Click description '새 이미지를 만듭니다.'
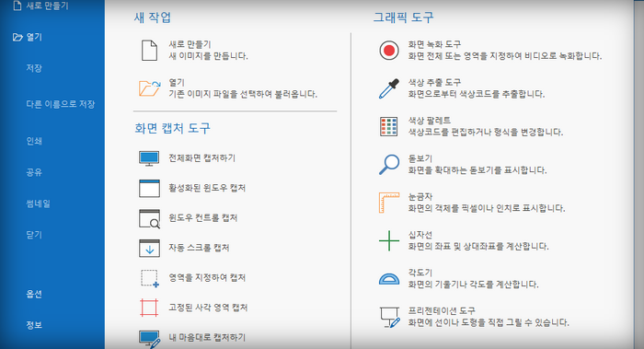Screen dimensions: 644x349 pos(208,56)
